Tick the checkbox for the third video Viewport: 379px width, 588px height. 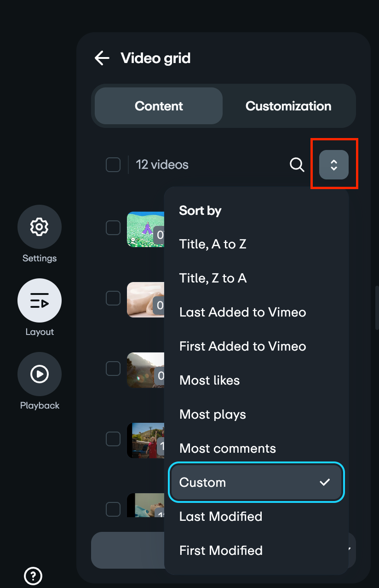113,368
